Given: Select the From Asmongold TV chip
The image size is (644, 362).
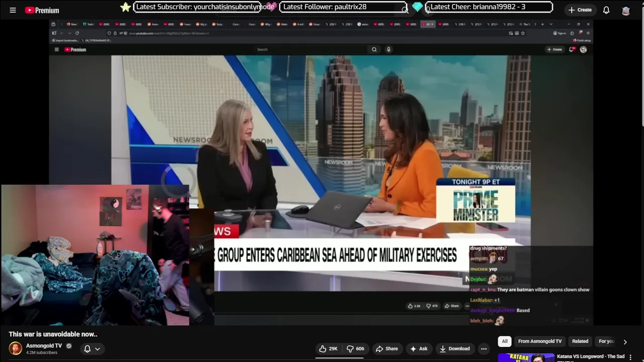Looking at the screenshot, I should (540, 341).
